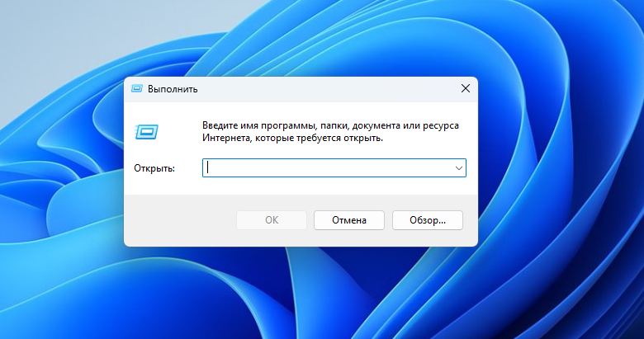644x339 pixels.
Task: Click the description text 'Введите имя программы'
Action: (259, 125)
